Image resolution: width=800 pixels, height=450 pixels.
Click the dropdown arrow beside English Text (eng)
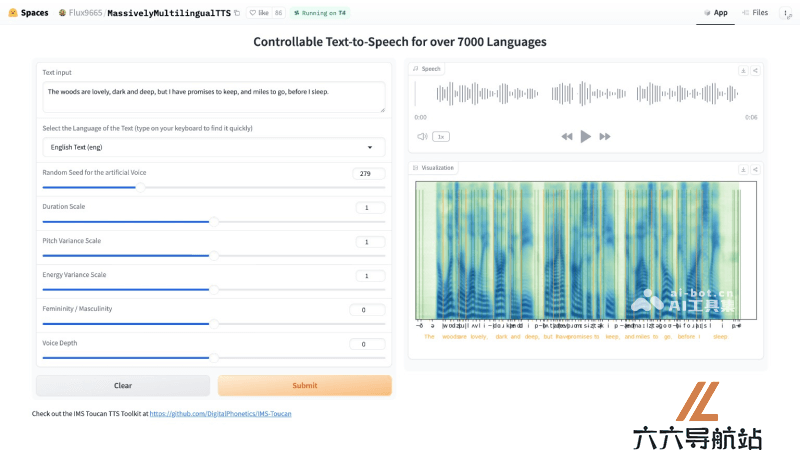click(x=370, y=147)
